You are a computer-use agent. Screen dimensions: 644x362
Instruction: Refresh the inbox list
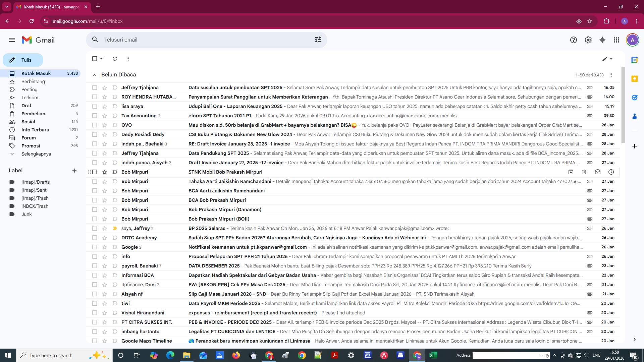tap(115, 59)
